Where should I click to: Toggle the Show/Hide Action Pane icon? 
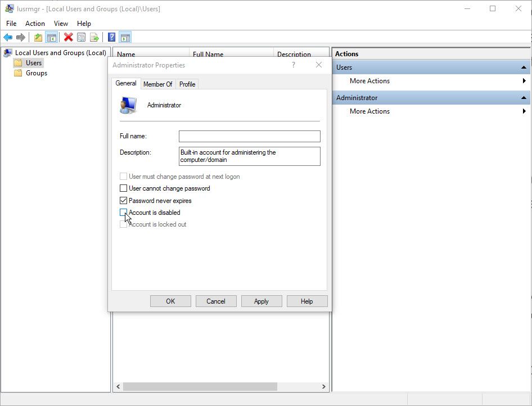pyautogui.click(x=125, y=38)
